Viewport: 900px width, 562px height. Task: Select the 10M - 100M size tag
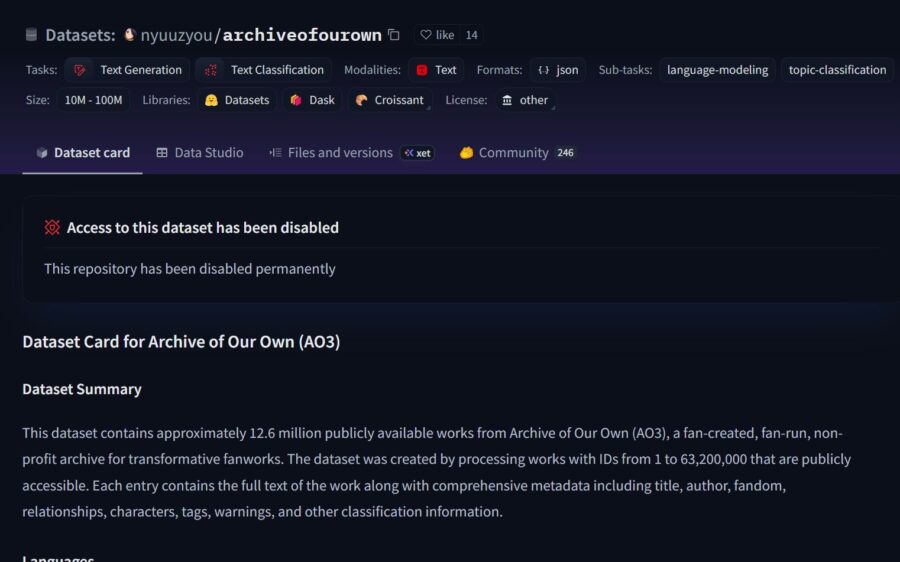(x=93, y=100)
